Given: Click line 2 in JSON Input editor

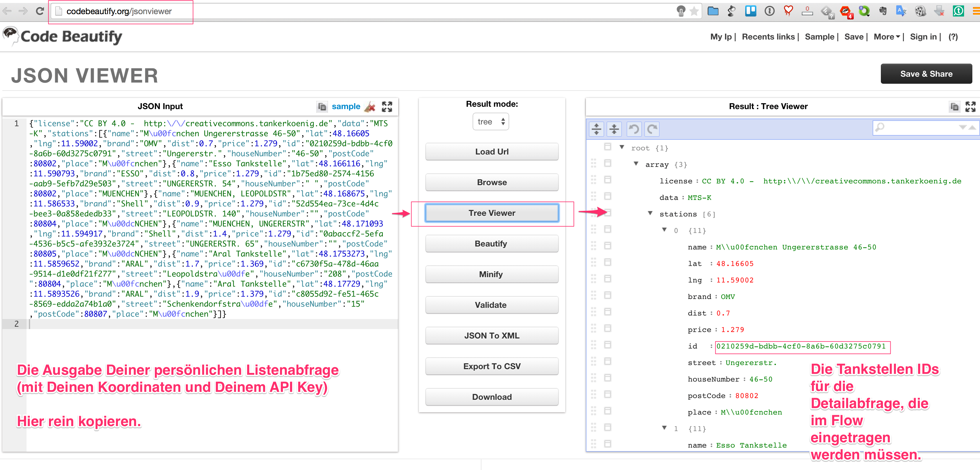Looking at the screenshot, I should coord(213,324).
